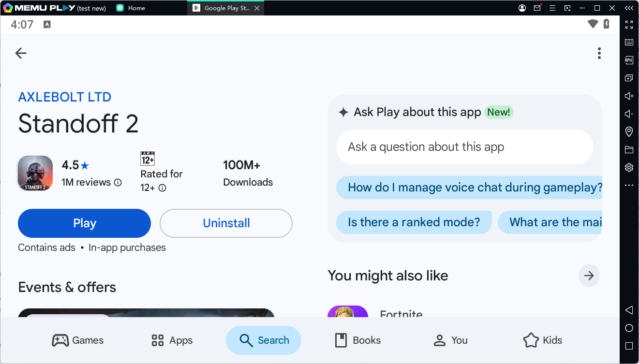
Task: Open the three-dot more options menu
Action: pyautogui.click(x=599, y=53)
